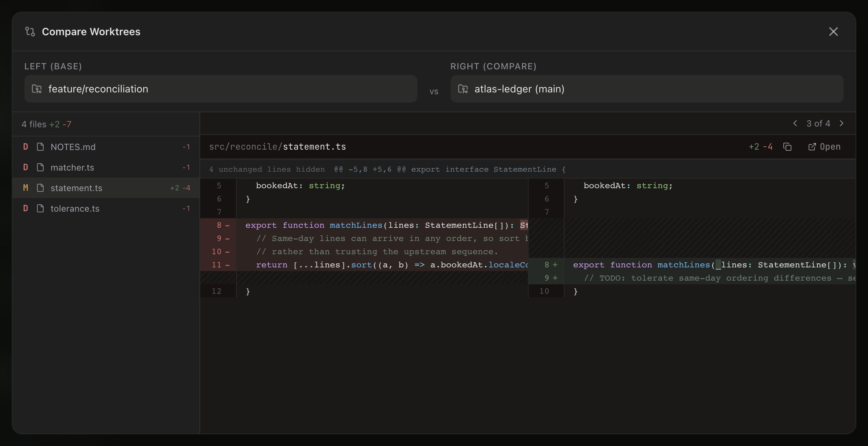Click the M status badge for statement.ts
The height and width of the screenshot is (446, 868).
(26, 188)
